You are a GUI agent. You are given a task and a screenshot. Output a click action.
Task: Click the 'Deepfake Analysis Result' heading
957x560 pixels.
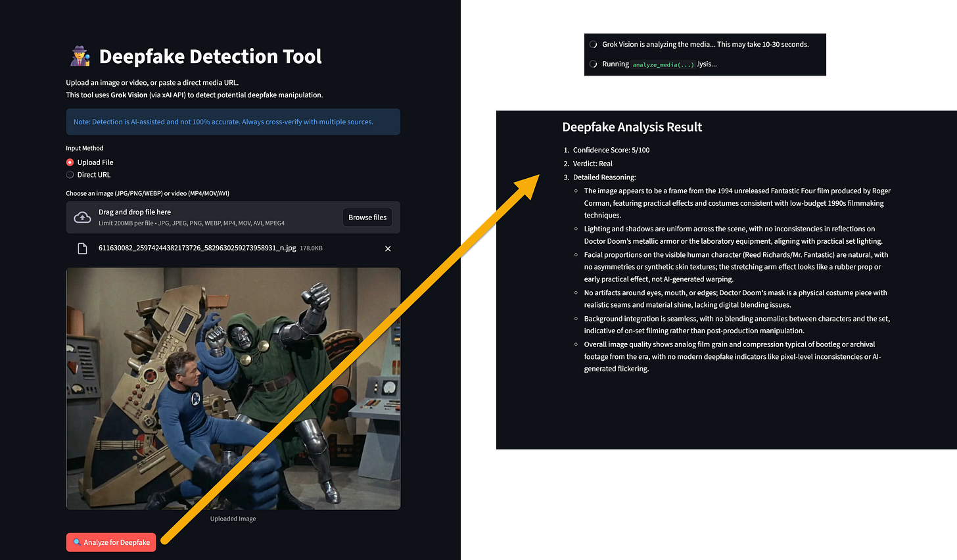tap(632, 127)
